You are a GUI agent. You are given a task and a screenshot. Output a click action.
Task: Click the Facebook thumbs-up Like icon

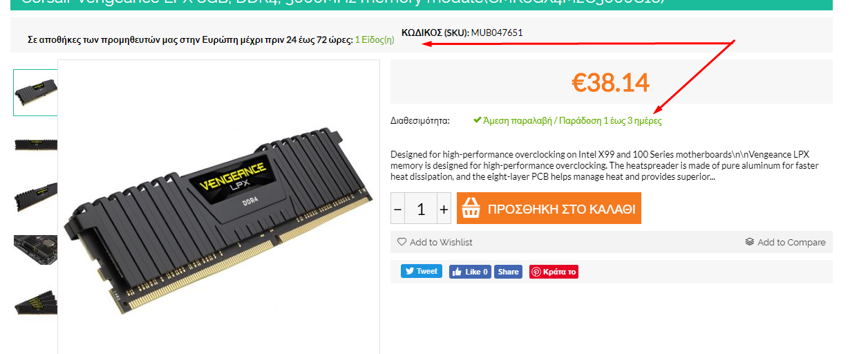tap(457, 272)
